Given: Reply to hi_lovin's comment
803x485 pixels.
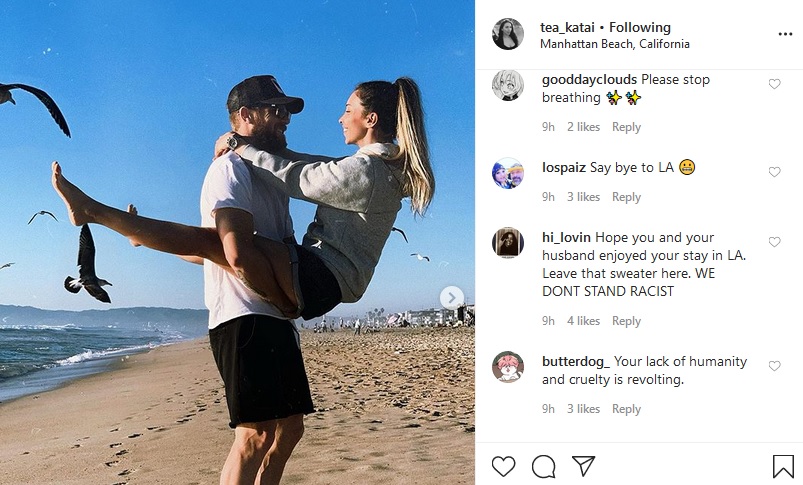Looking at the screenshot, I should (x=626, y=321).
